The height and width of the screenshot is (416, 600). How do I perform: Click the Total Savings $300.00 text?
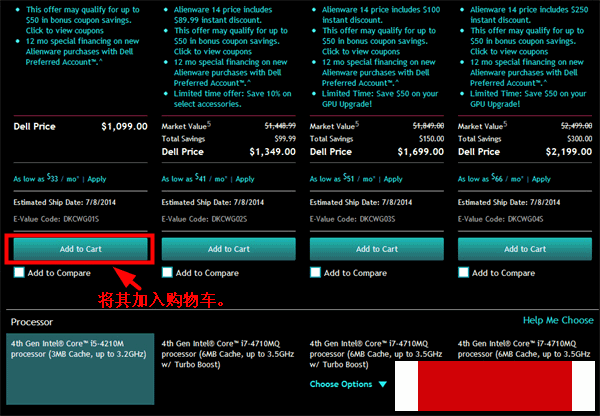point(579,139)
